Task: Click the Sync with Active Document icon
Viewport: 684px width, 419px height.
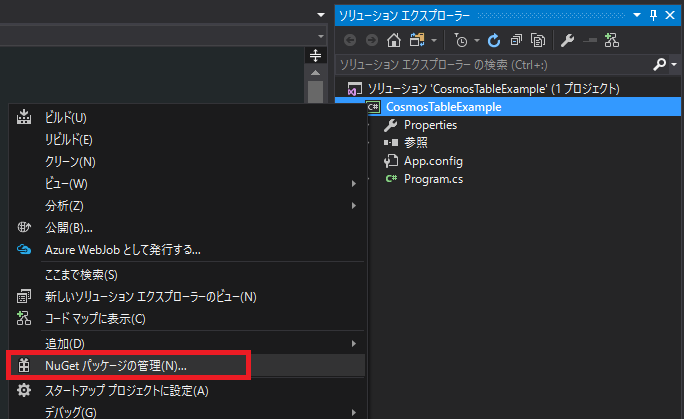Action: [417, 41]
